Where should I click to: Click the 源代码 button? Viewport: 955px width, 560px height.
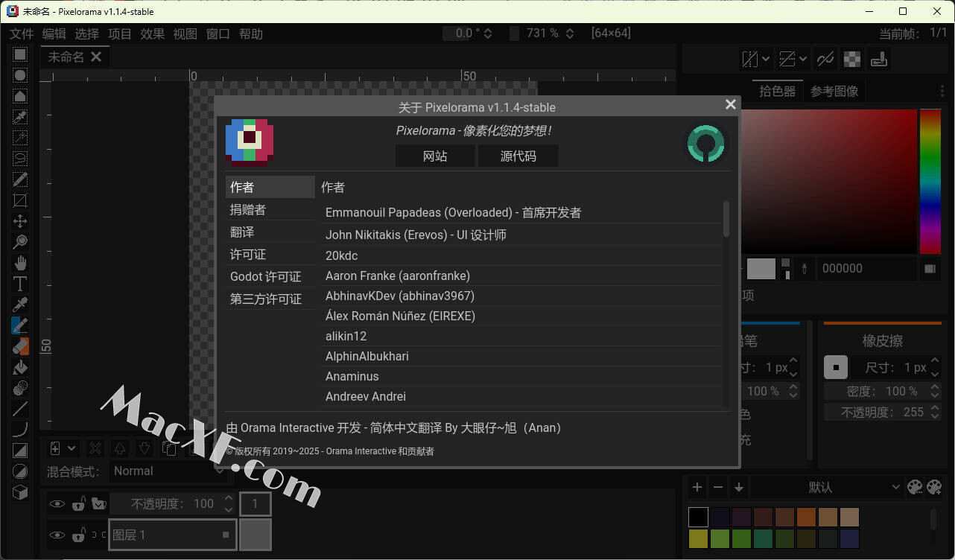coord(518,156)
